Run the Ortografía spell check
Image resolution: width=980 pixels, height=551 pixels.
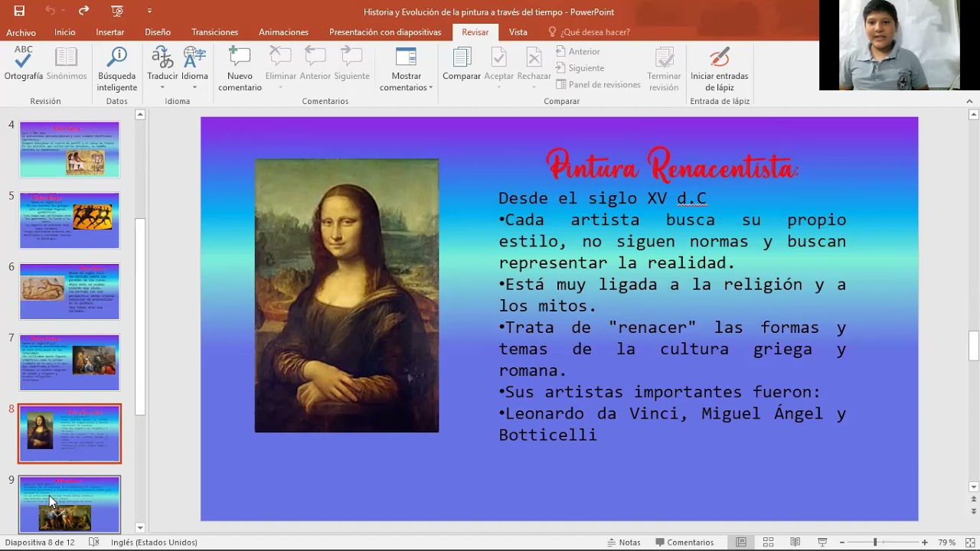tap(24, 64)
